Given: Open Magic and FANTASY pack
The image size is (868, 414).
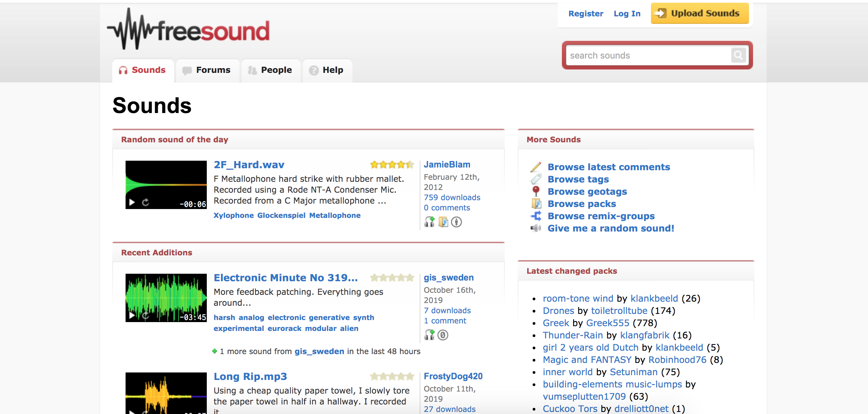Looking at the screenshot, I should click(x=587, y=360).
